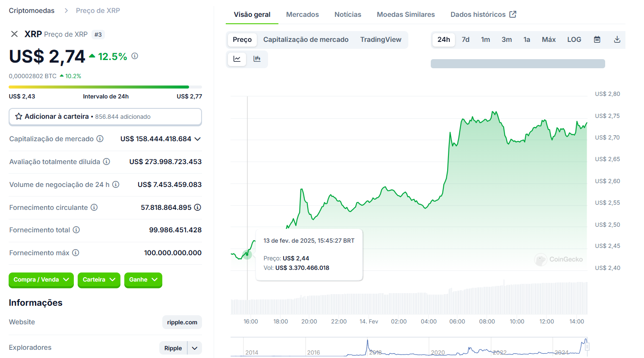Select the 3m time range
Screen dimensions: 644x358
click(x=507, y=40)
